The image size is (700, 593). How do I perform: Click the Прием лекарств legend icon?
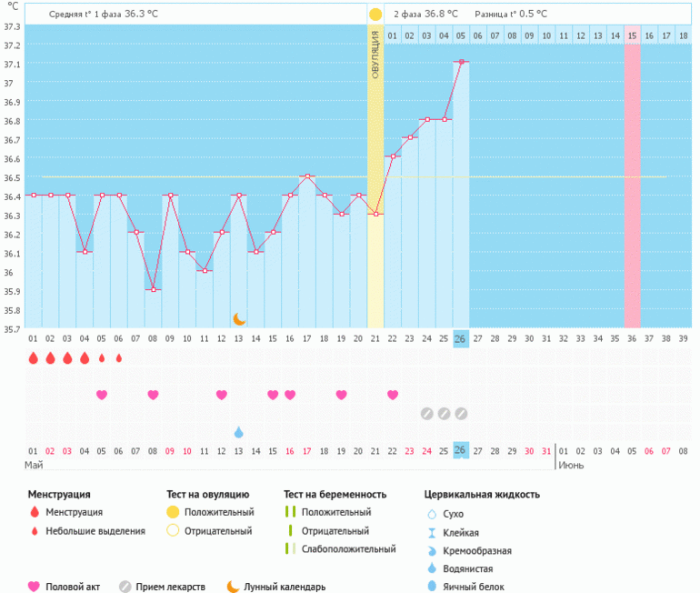coord(125,587)
